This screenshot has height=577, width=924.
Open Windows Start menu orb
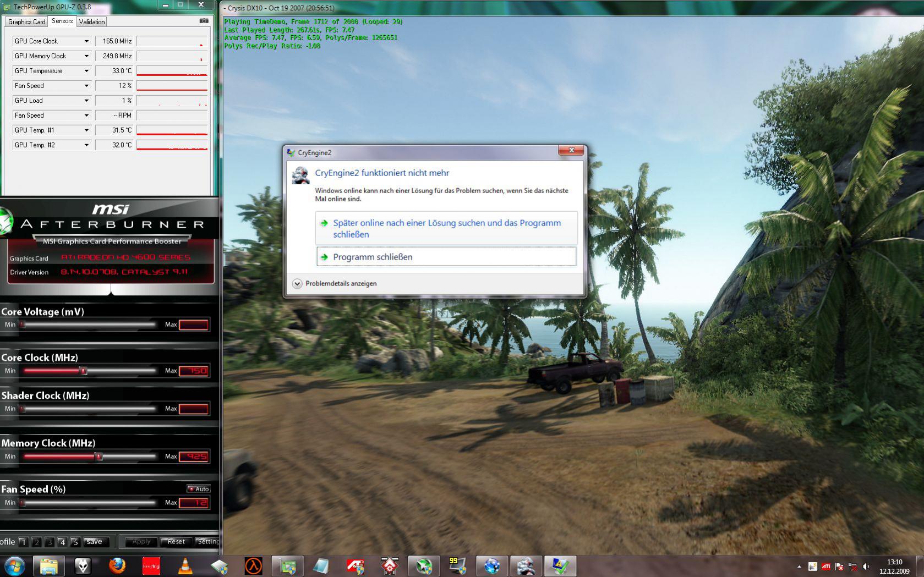pyautogui.click(x=14, y=565)
